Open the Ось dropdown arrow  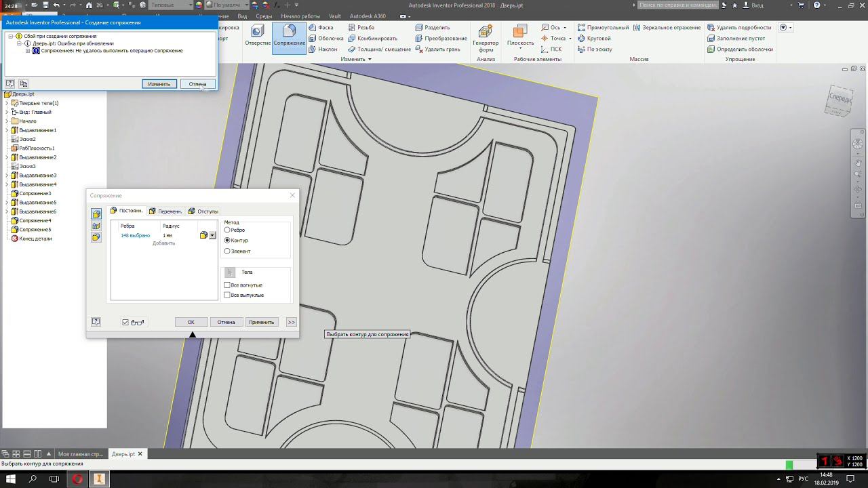click(x=565, y=28)
